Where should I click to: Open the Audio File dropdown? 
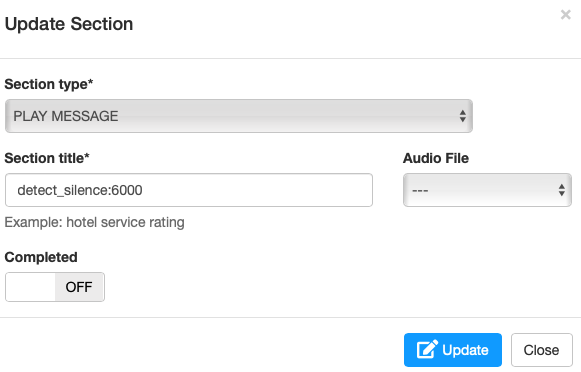tap(487, 190)
